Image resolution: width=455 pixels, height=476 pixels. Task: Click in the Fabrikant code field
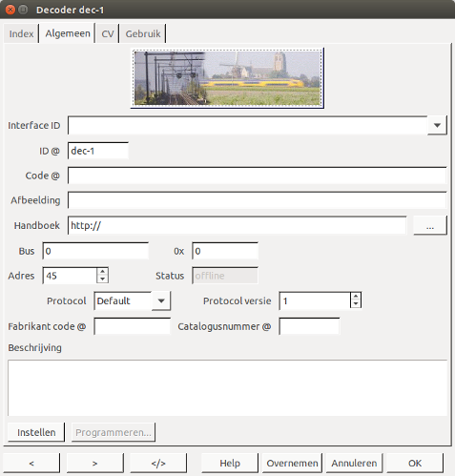point(133,326)
